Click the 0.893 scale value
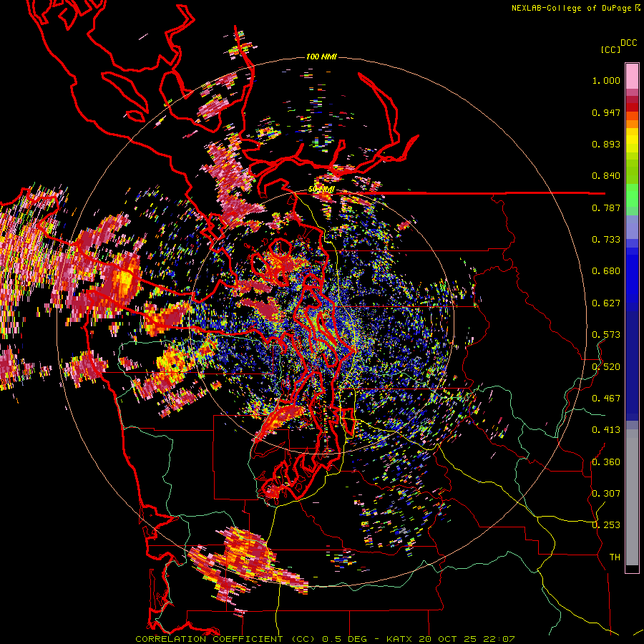Screen dimensions: 644x644 coord(606,144)
